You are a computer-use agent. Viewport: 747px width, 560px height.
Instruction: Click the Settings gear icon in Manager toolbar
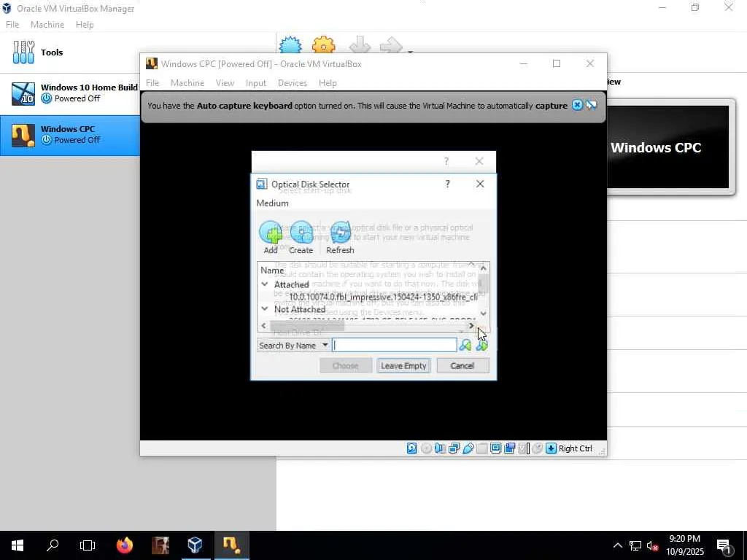[x=323, y=44]
